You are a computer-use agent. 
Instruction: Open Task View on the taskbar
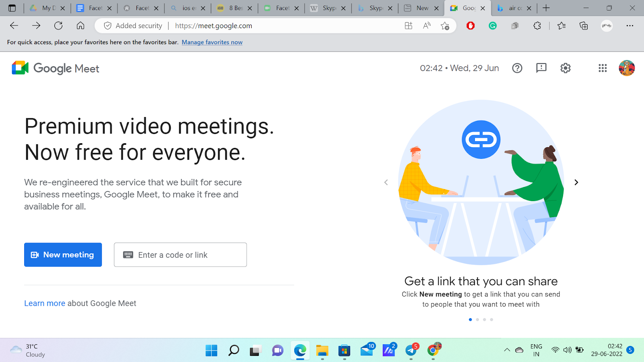point(256,350)
